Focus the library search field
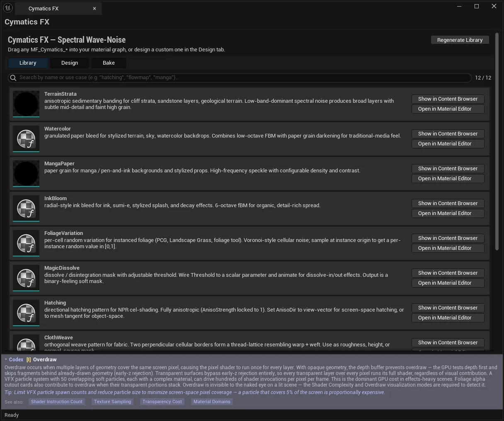Viewport: 504px width, 421px height. 240,78
